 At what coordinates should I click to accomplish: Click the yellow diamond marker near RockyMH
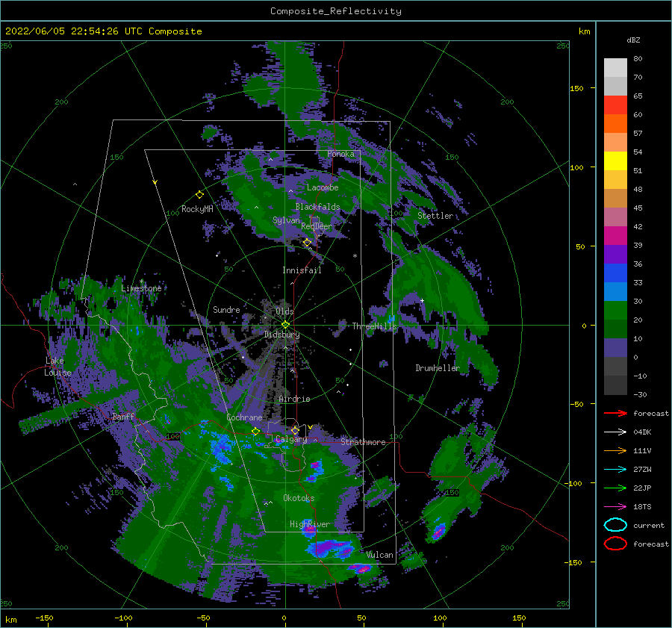199,195
